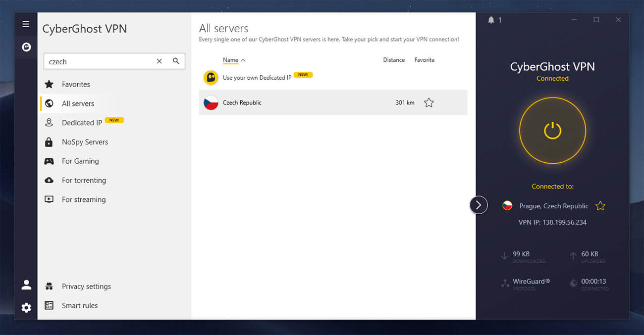Open For Gaming section
Viewport: 644px width, 335px height.
click(x=80, y=161)
